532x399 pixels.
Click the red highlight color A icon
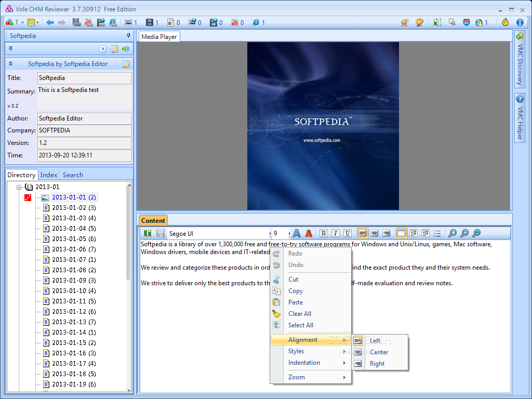pos(309,233)
